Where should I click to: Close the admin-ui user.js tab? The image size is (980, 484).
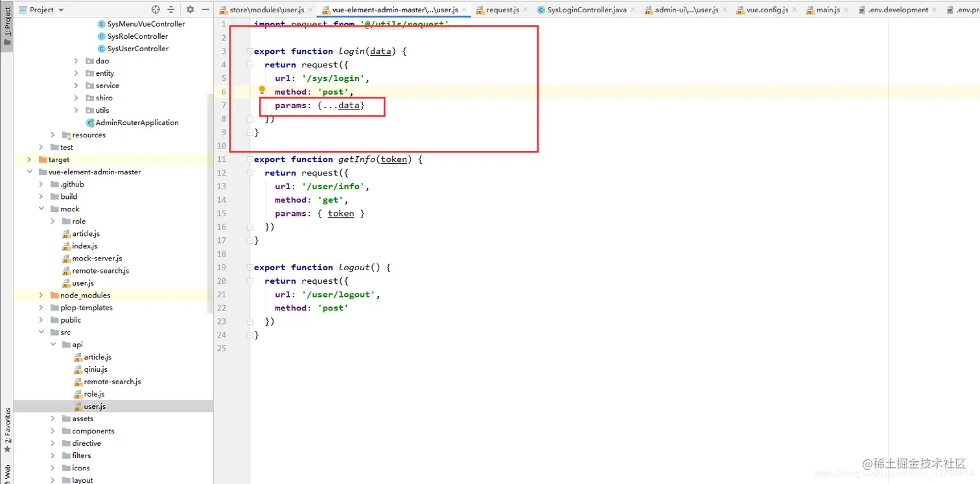coord(725,10)
